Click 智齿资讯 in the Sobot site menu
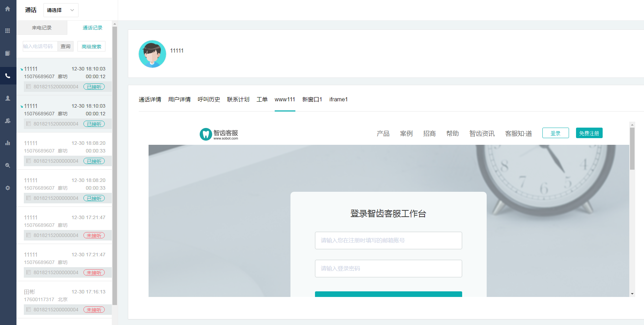This screenshot has height=325, width=644. click(x=482, y=134)
